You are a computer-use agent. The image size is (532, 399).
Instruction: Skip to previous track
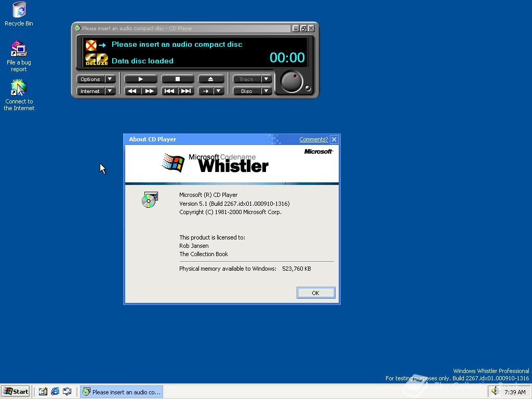(169, 91)
